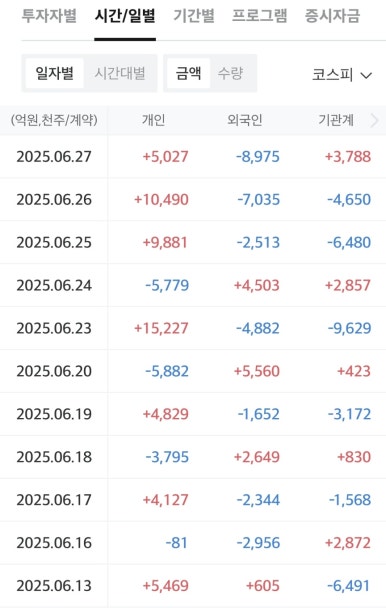Click the 기관계 column header
The image size is (386, 608).
pyautogui.click(x=336, y=120)
